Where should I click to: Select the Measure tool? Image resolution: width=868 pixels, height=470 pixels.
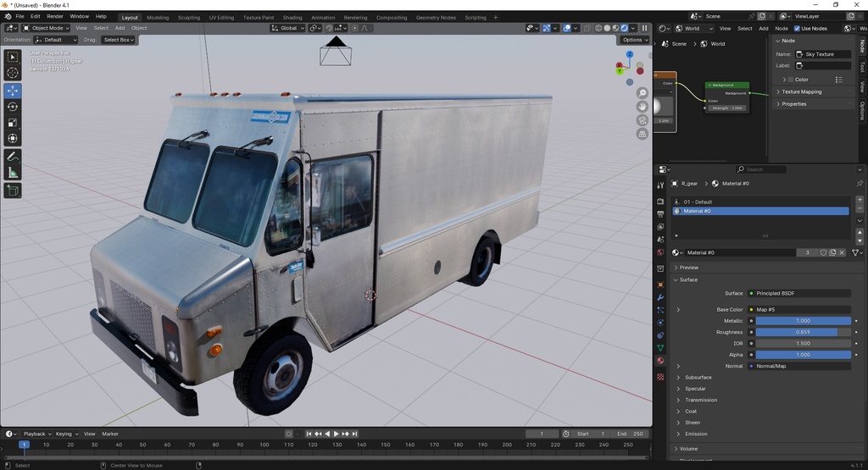(13, 173)
